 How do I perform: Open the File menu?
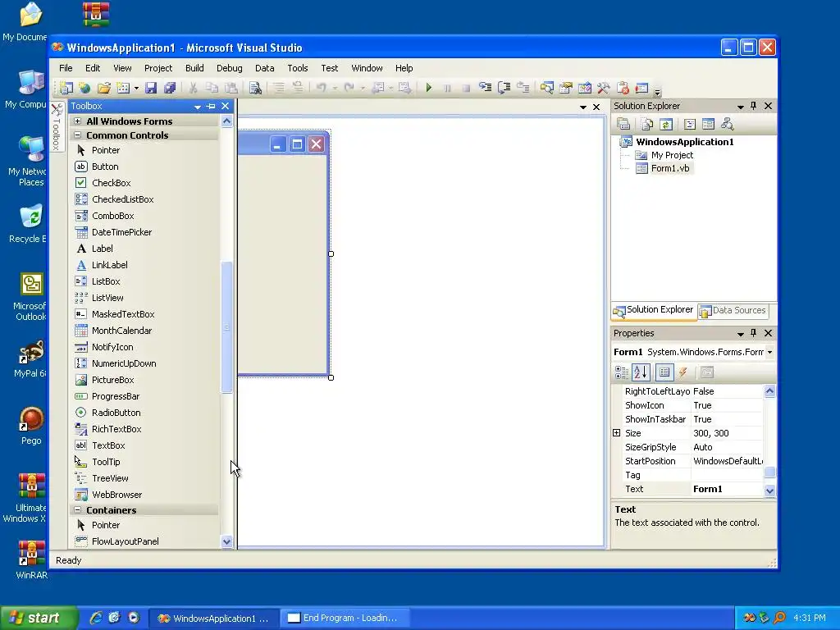coord(66,68)
